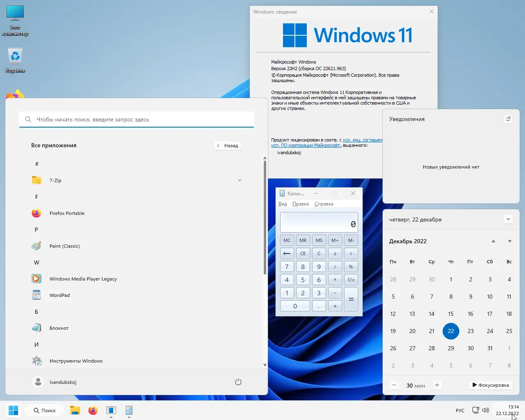Click the down arrow to view January
The image size is (525, 420).
coord(509,241)
